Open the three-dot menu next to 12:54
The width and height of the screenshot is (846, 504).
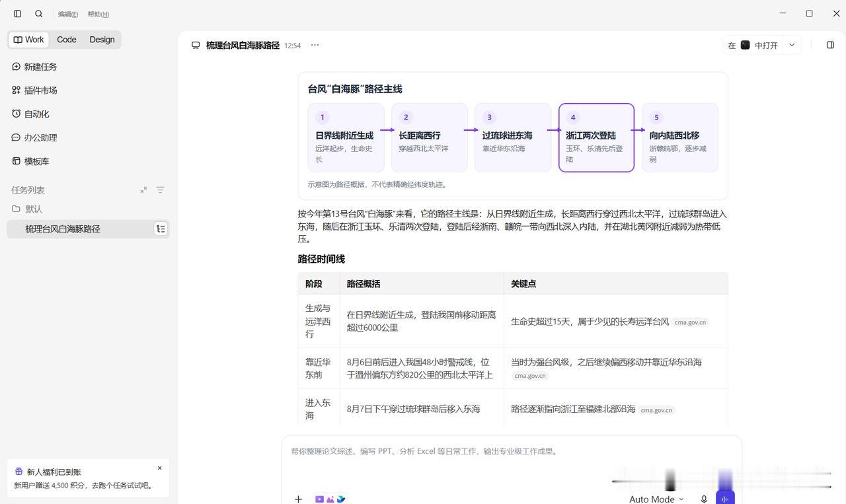(x=315, y=45)
